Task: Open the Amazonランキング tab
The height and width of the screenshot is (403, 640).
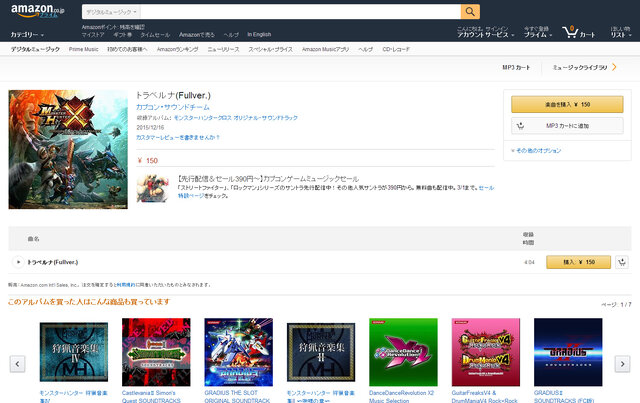Action: (x=178, y=49)
